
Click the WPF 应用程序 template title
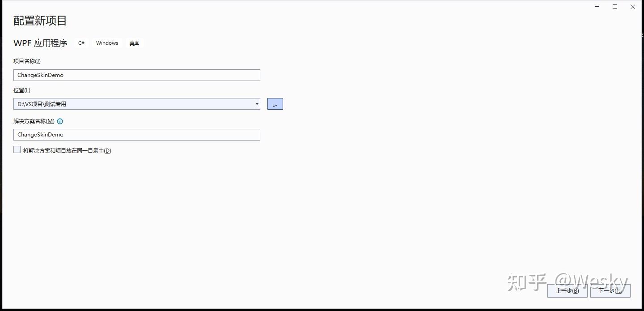(41, 43)
